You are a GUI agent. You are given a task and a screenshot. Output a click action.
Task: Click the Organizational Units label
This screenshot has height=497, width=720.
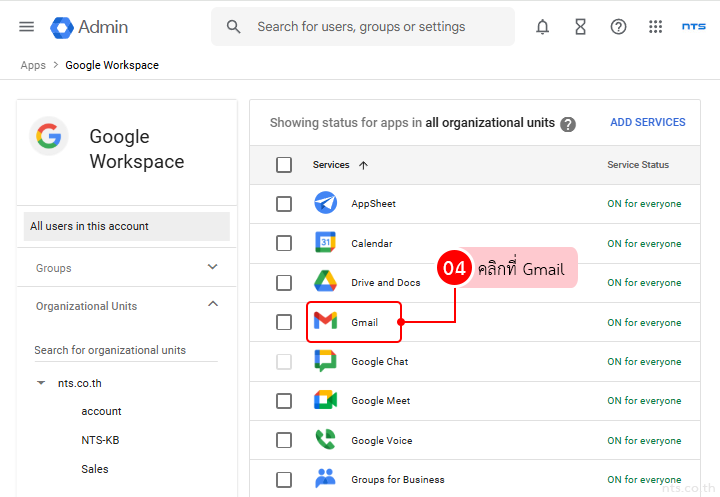(x=86, y=306)
